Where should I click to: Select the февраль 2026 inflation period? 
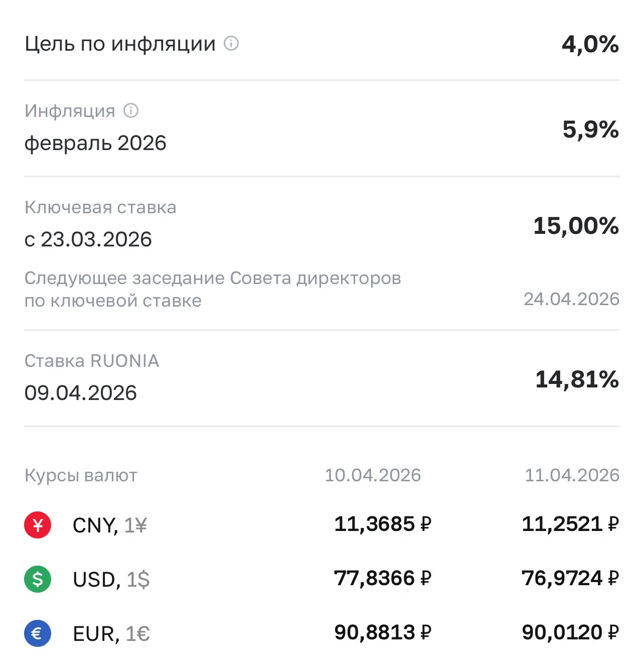tap(95, 143)
